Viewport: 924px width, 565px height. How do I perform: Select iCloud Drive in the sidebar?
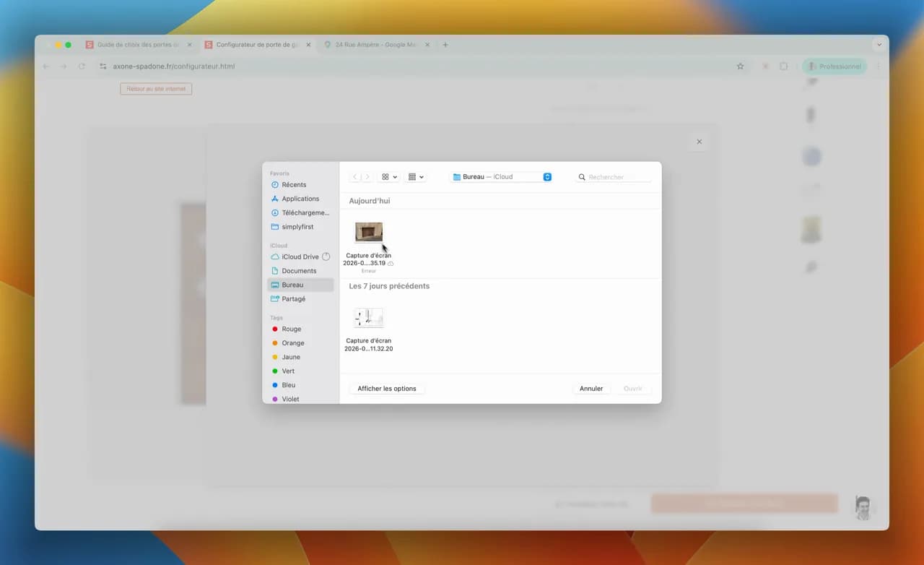(300, 256)
